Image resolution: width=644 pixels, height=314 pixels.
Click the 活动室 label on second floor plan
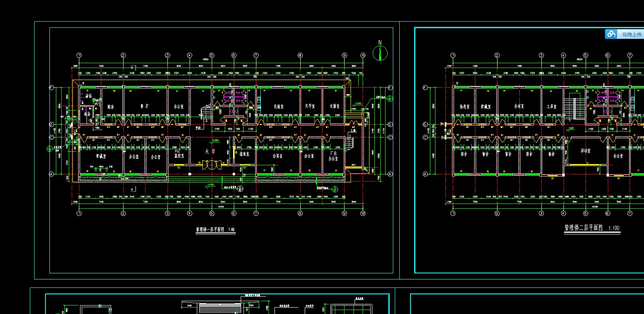[585, 150]
